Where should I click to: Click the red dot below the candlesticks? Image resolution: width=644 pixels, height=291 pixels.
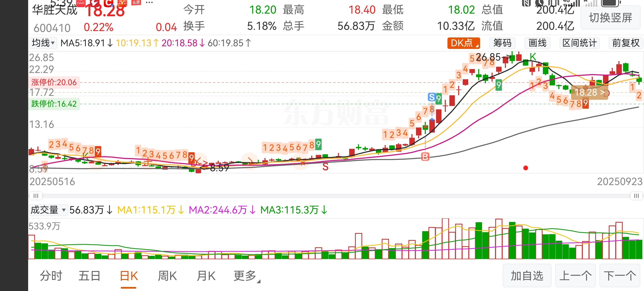pyautogui.click(x=525, y=168)
